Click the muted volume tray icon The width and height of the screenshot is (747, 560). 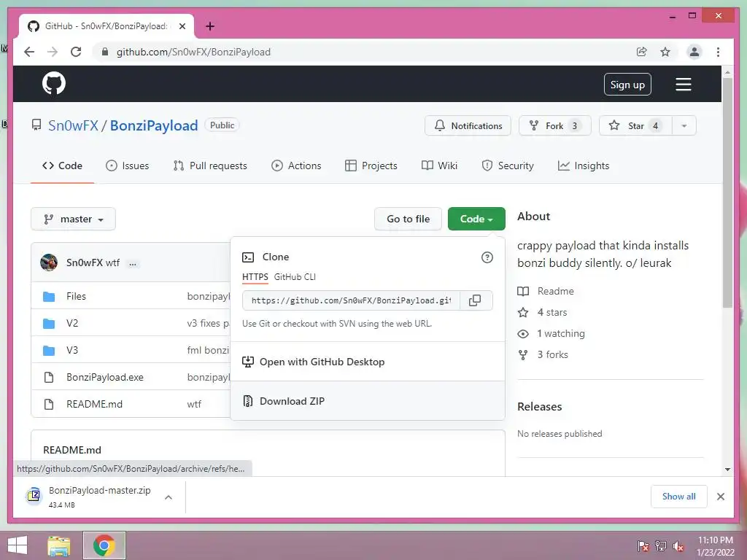pos(678,546)
